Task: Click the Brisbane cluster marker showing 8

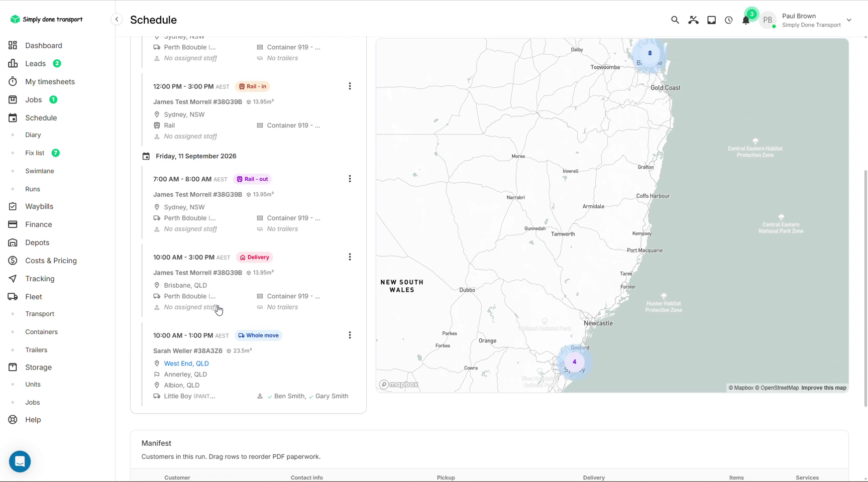Action: coord(649,53)
